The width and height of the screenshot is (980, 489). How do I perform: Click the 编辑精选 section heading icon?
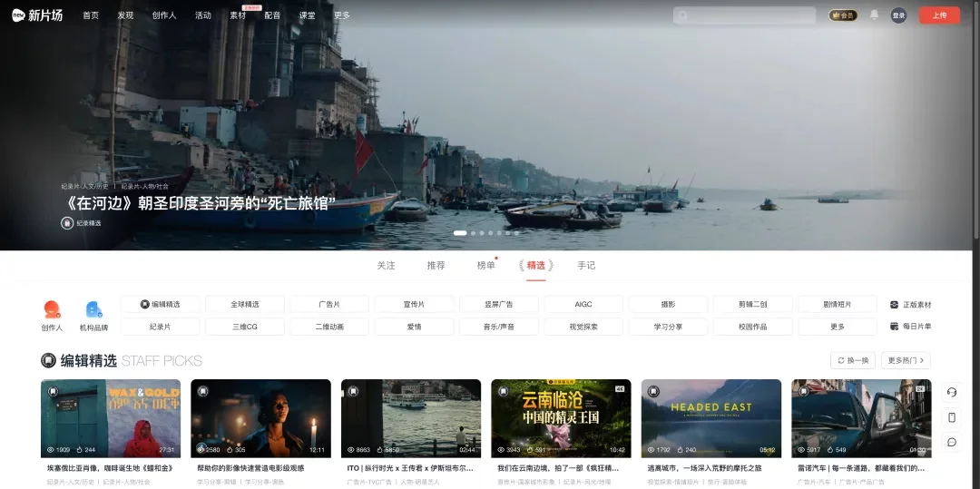pyautogui.click(x=48, y=360)
